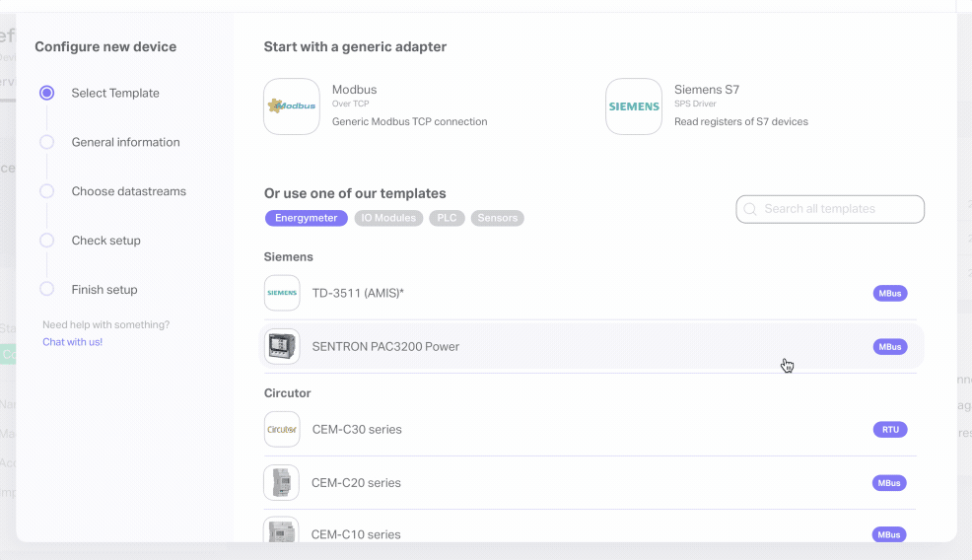Click the Modbus logo icon

coord(292,106)
